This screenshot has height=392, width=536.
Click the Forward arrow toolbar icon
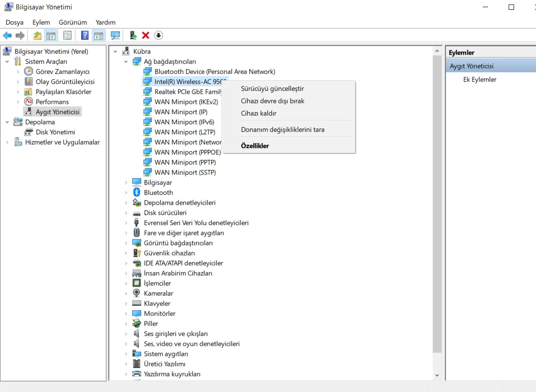tap(20, 35)
